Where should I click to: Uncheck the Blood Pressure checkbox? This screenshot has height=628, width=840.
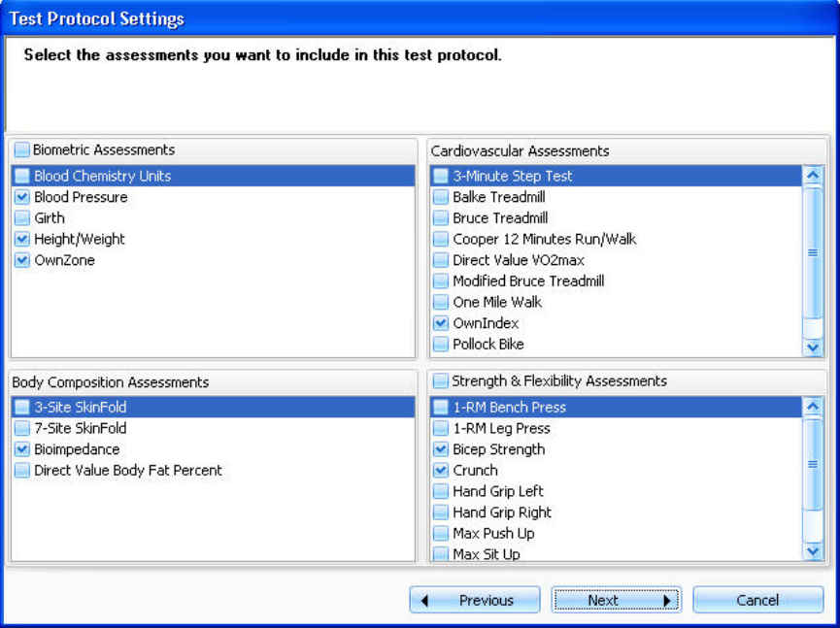pos(22,197)
